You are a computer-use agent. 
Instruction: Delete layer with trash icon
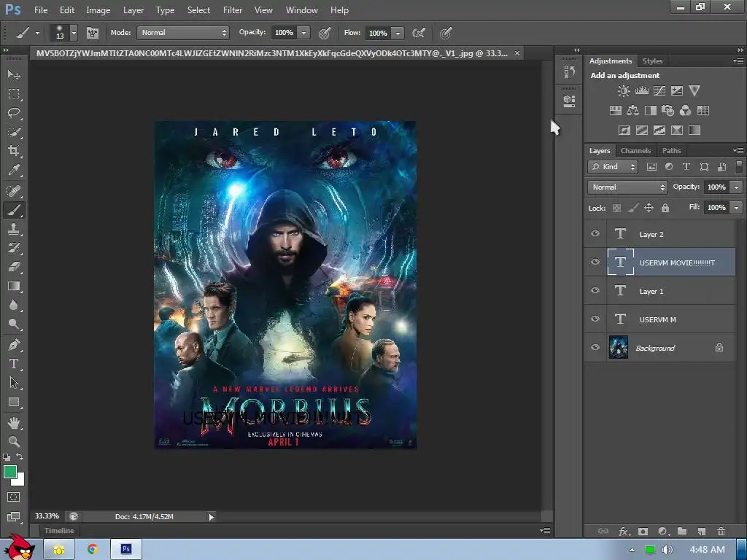[721, 531]
